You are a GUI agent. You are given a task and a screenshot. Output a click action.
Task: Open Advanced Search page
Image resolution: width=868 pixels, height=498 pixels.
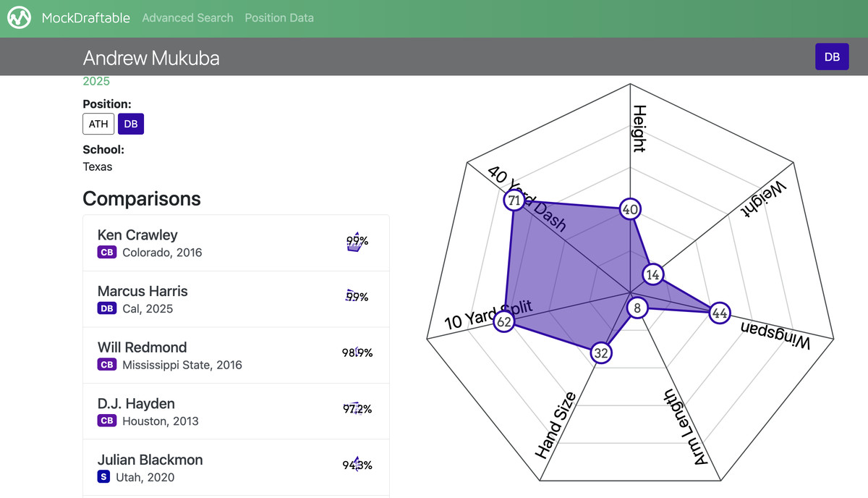[187, 18]
